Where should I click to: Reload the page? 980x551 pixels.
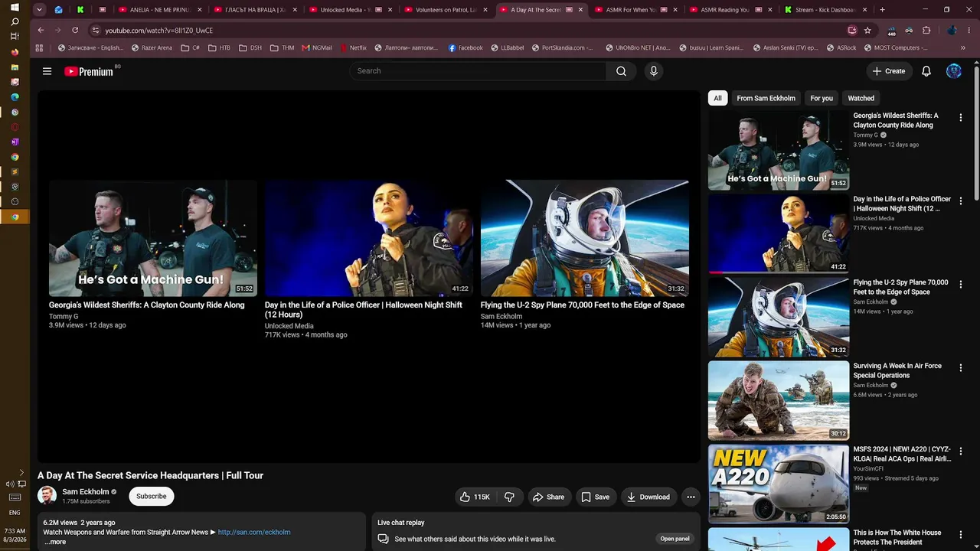tap(75, 30)
